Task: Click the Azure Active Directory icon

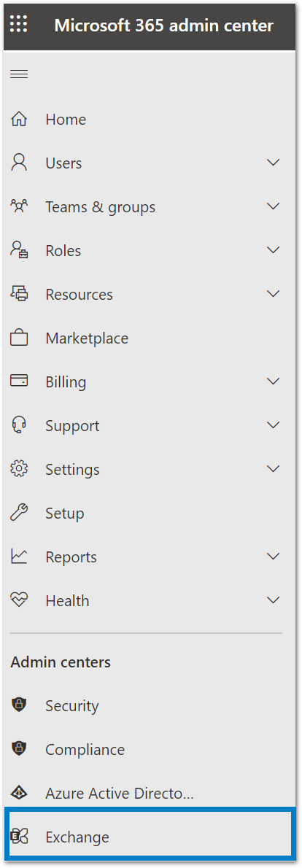Action: click(19, 794)
